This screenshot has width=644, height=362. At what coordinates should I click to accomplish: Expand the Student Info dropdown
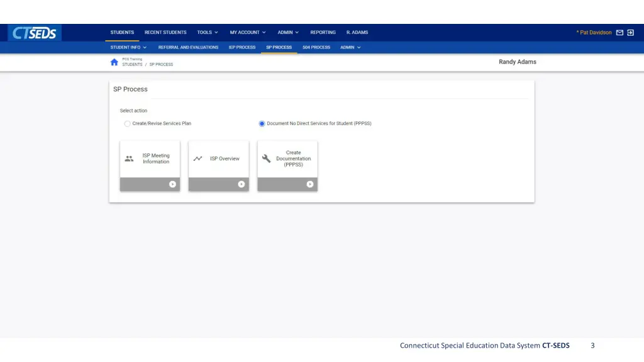pos(128,47)
